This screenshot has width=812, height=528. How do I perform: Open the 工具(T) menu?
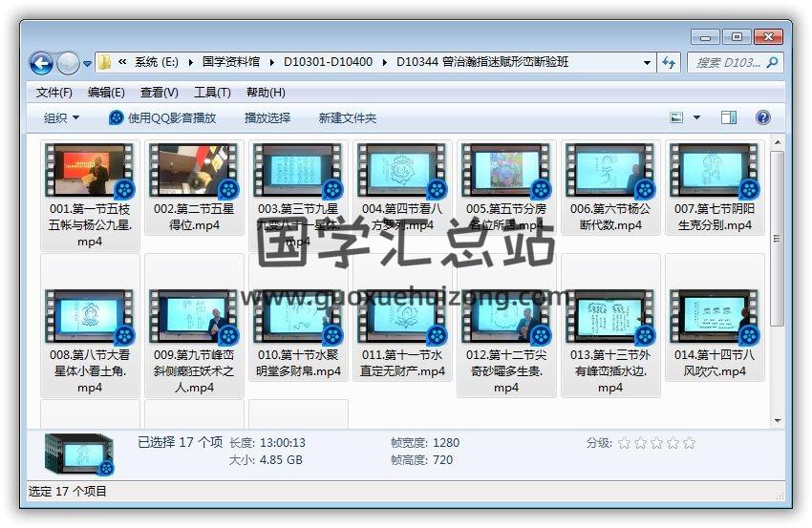[212, 93]
